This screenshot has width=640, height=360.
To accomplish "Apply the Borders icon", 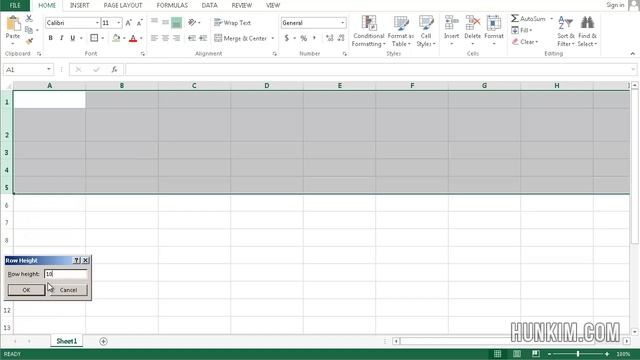I will [x=94, y=38].
